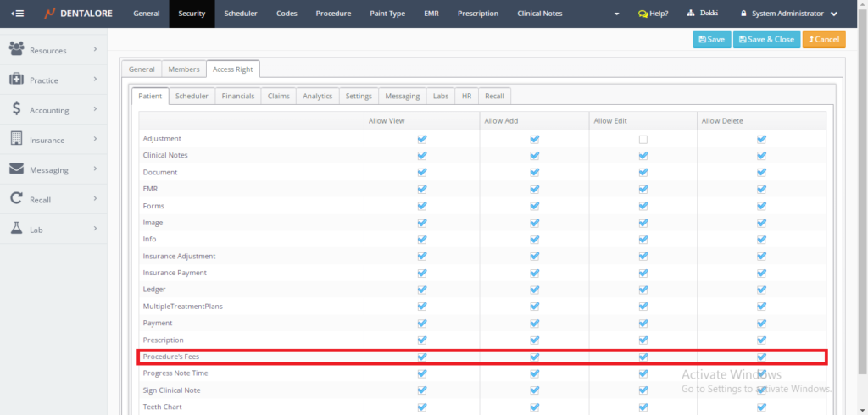This screenshot has width=868, height=415.
Task: Click the Resources people icon in sidebar
Action: click(x=16, y=50)
